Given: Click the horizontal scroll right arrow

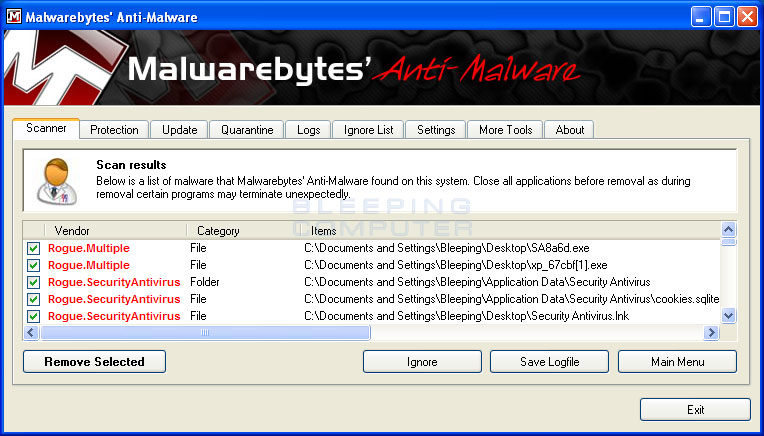Looking at the screenshot, I should 711,333.
